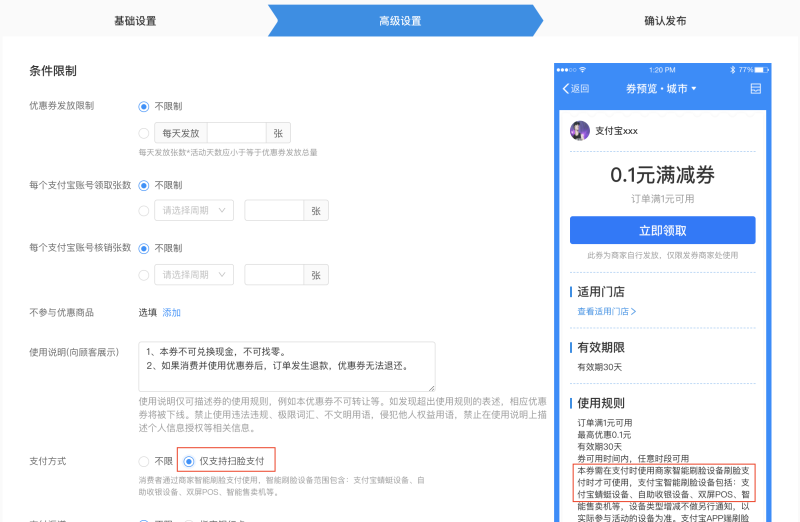The image size is (800, 522).
Task: Click the 有效期30天 text under 有效期限
Action: tap(599, 367)
